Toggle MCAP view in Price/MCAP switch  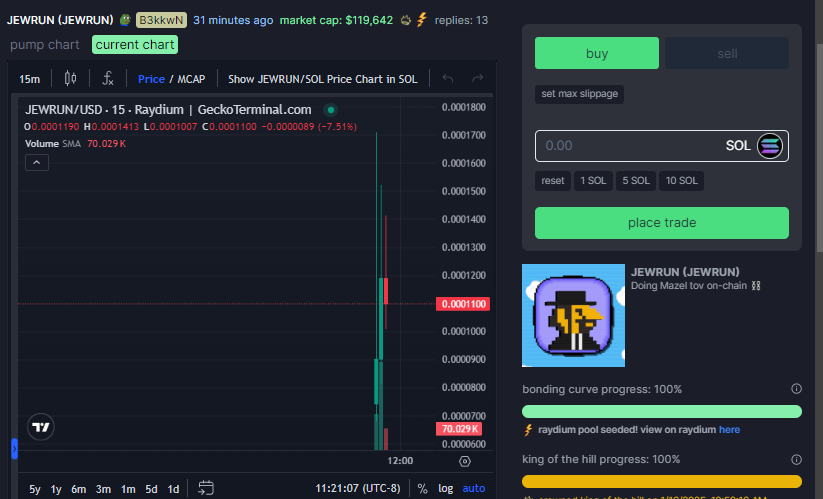tap(191, 79)
